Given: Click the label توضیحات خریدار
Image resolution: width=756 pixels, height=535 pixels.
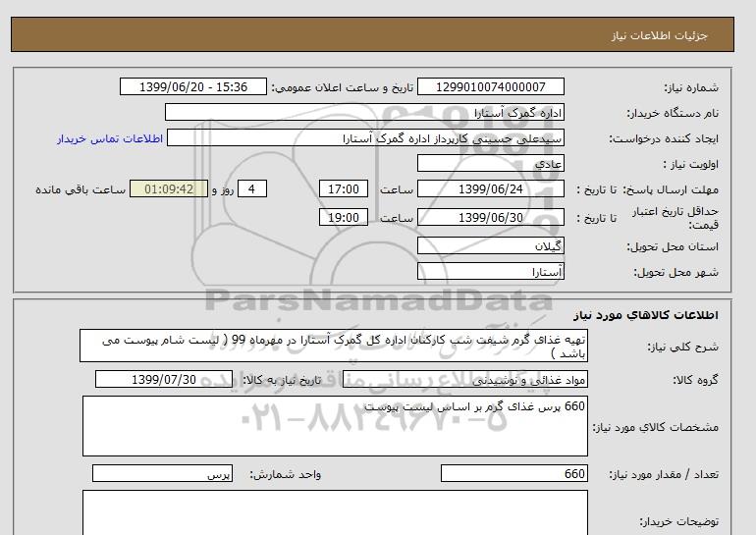Looking at the screenshot, I should click(678, 522).
